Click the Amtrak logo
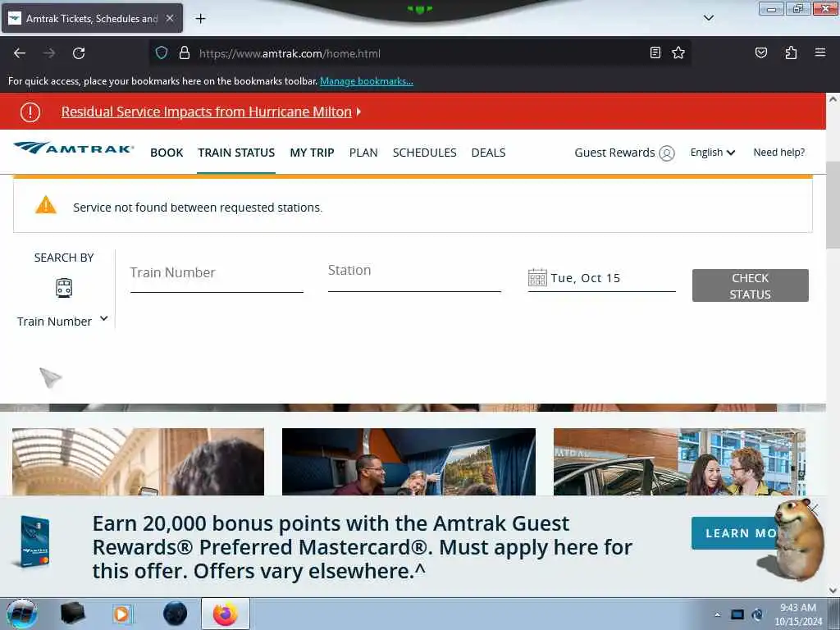This screenshot has width=840, height=630. pos(73,148)
